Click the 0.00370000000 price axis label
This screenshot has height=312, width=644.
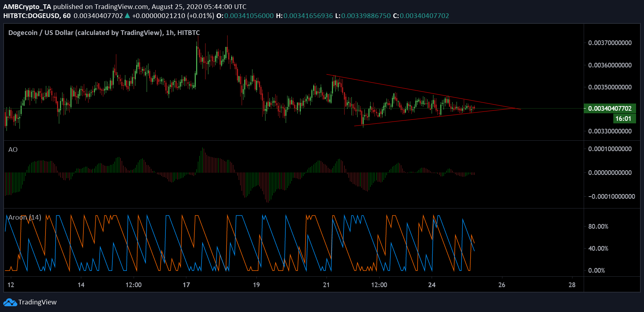point(610,43)
